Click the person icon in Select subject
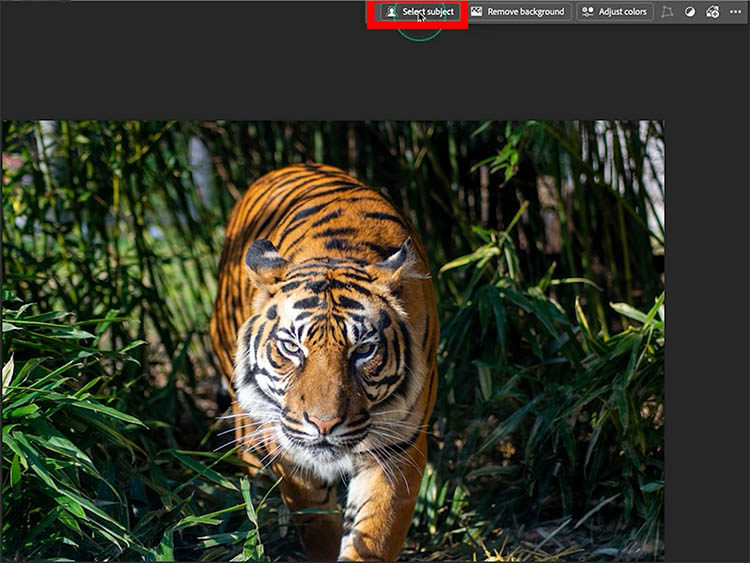Image resolution: width=750 pixels, height=563 pixels. (x=392, y=12)
